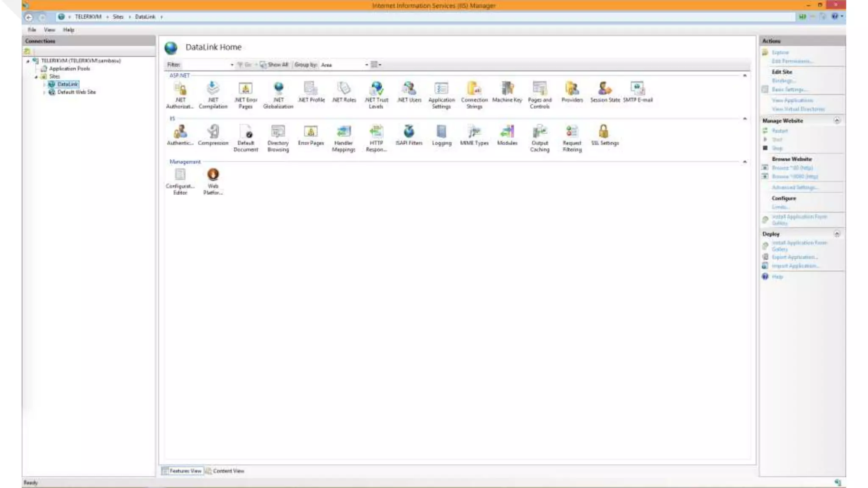Collapse the Management feature group
Viewport: 868px width, 488px height.
(x=745, y=162)
